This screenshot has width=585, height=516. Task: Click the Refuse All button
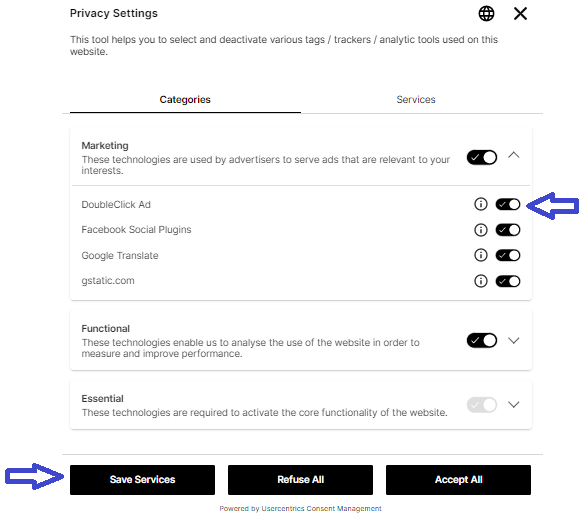300,480
